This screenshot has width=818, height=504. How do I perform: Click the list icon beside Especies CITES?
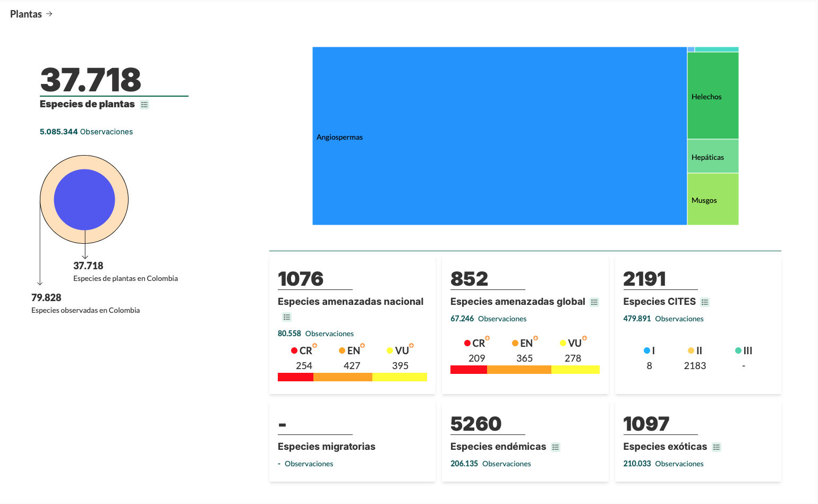705,302
